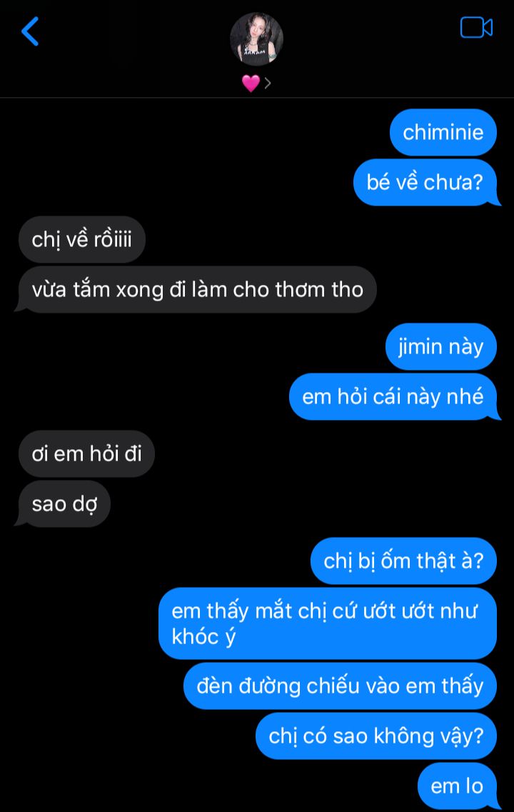This screenshot has width=514, height=812.
Task: Select the "bé về chưa?" message
Action: (425, 182)
